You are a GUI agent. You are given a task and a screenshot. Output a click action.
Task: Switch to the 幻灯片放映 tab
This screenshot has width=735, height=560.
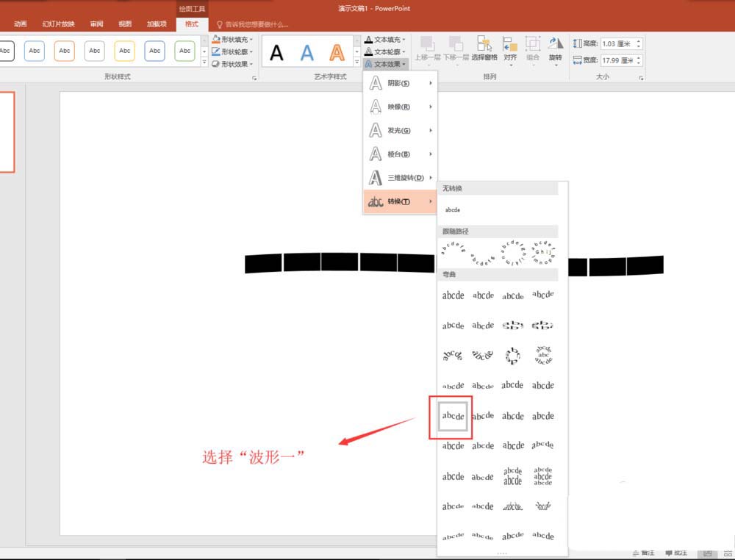[58, 24]
